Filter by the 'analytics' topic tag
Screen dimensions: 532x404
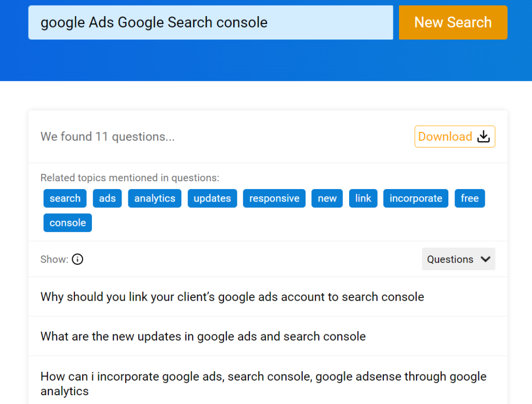(x=155, y=198)
